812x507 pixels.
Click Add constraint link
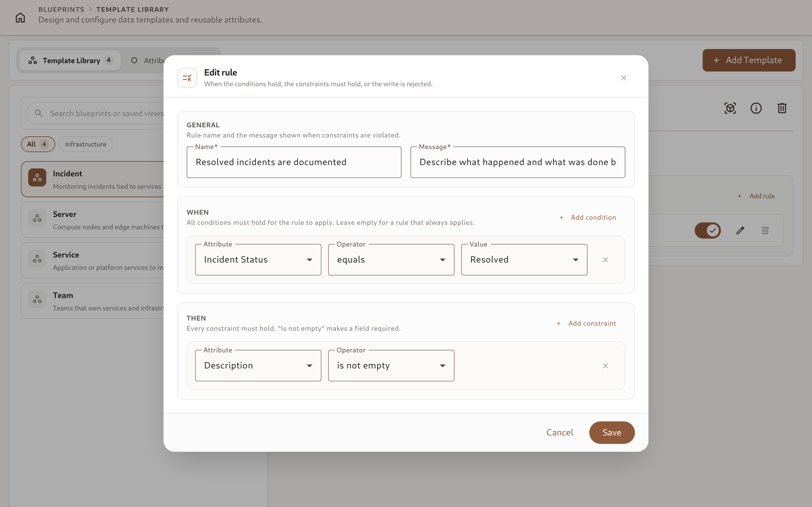(586, 324)
